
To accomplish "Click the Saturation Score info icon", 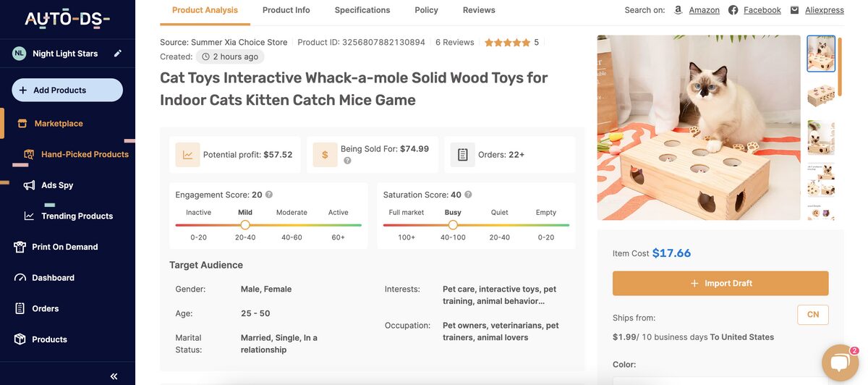I will (x=468, y=195).
